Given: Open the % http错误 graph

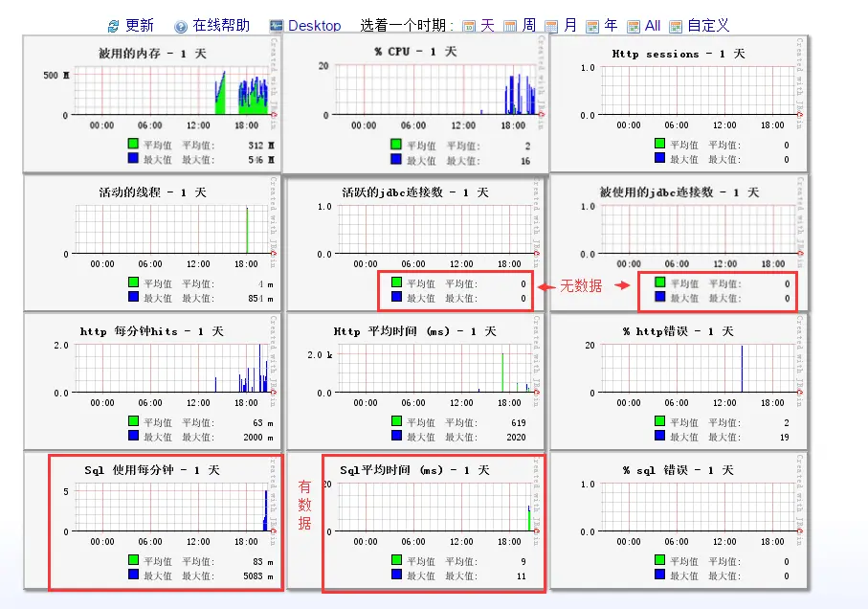Looking at the screenshot, I should click(x=679, y=382).
